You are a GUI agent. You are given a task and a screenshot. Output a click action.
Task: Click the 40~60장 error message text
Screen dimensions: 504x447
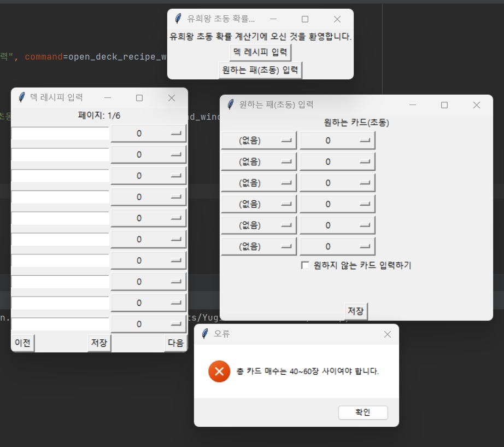point(308,371)
